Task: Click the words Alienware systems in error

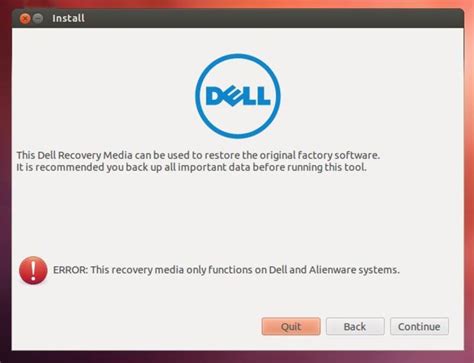Action: tap(354, 270)
